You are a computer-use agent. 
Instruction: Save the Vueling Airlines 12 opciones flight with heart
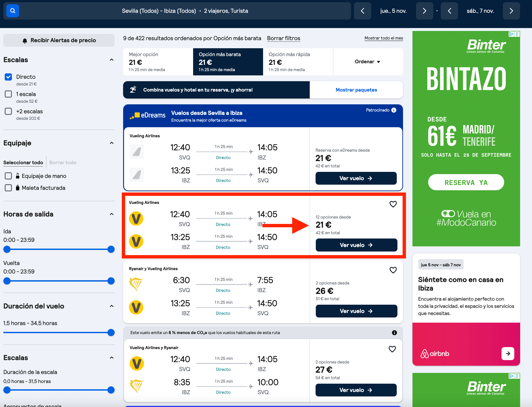click(393, 204)
